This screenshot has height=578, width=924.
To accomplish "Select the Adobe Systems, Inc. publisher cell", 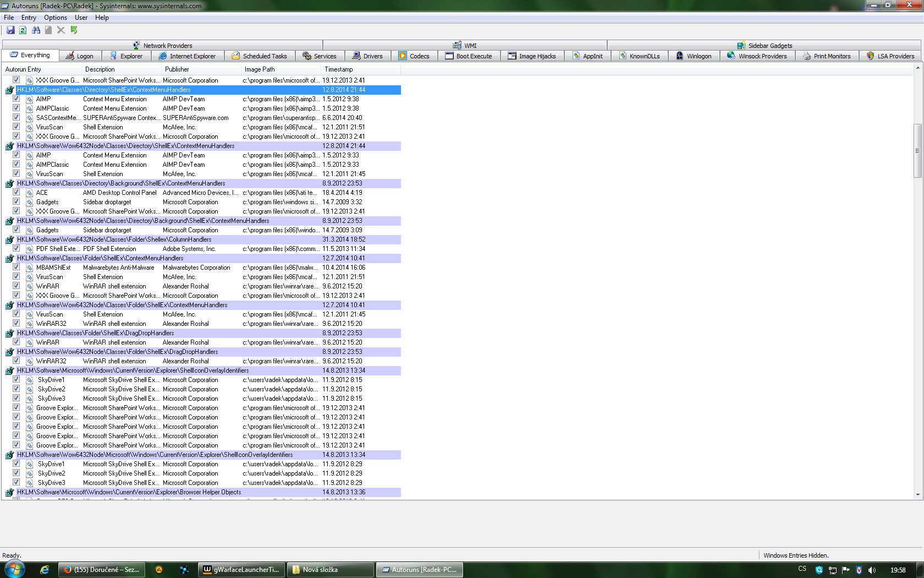I will pos(189,249).
